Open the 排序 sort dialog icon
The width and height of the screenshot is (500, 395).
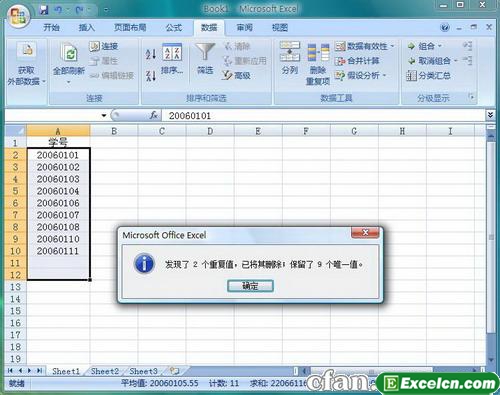click(172, 52)
